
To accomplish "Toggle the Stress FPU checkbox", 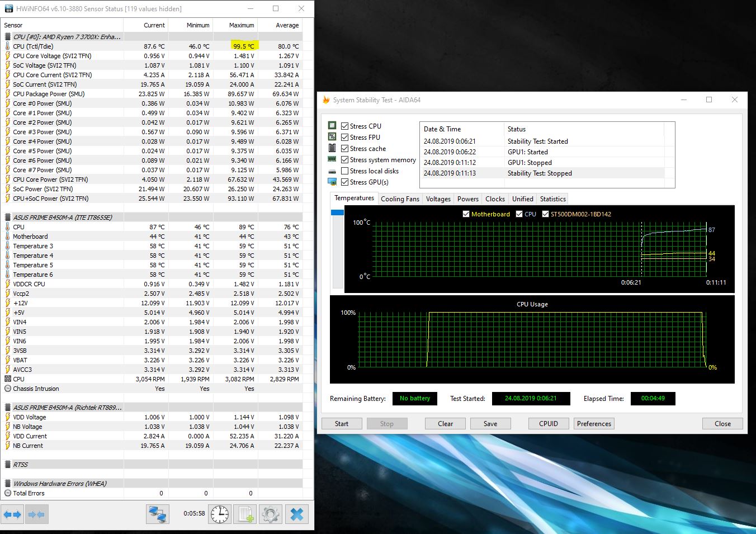I will [x=344, y=137].
